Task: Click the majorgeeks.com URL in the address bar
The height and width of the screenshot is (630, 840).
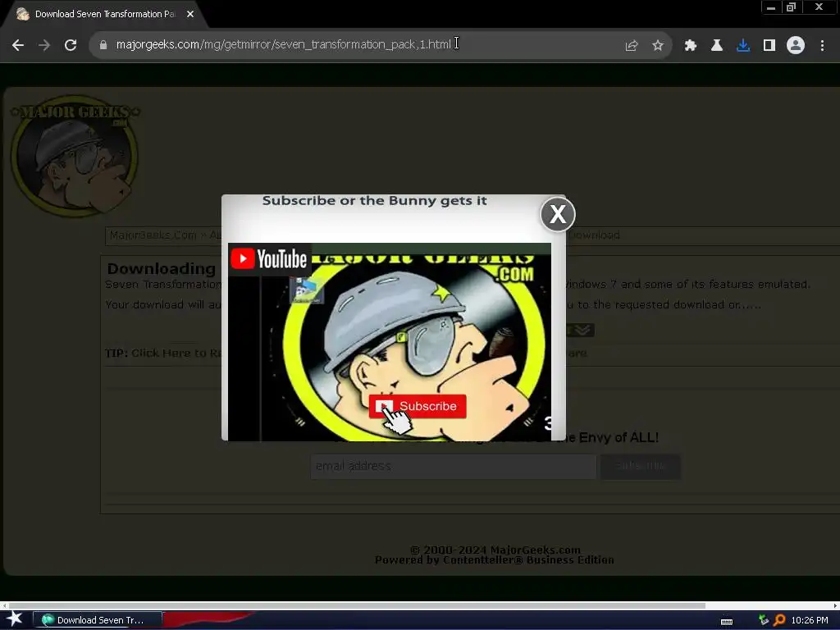Action: [283, 44]
